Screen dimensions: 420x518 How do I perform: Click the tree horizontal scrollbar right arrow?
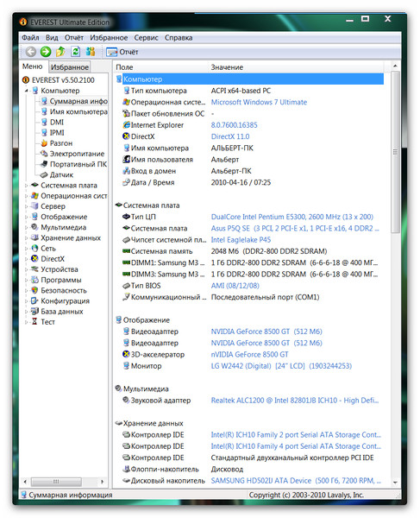[103, 482]
